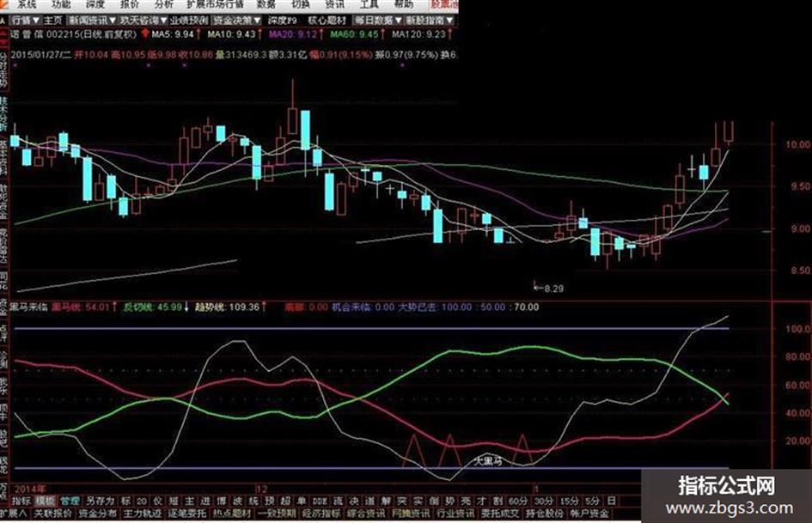
Task: Switch to 60分 period
Action: pos(518,501)
